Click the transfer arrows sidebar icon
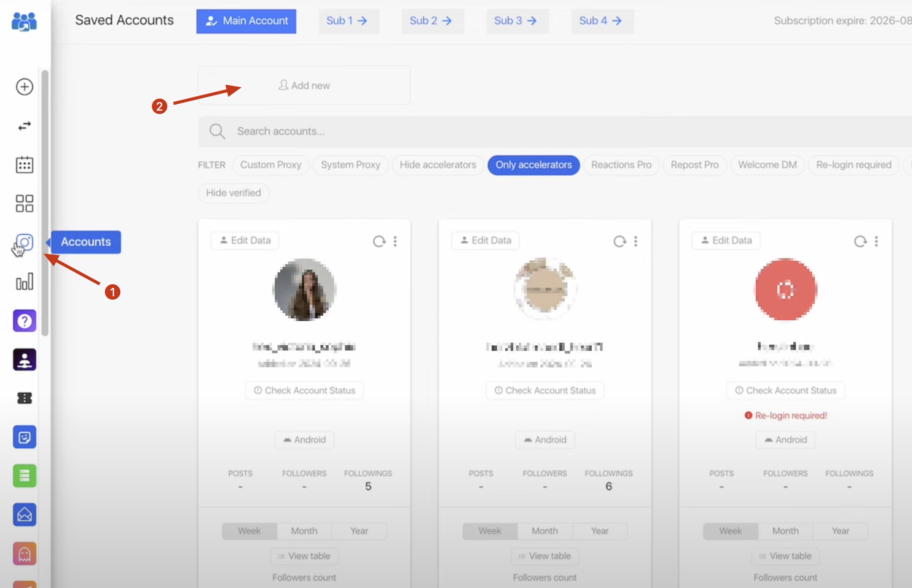The width and height of the screenshot is (912, 588). pyautogui.click(x=24, y=126)
